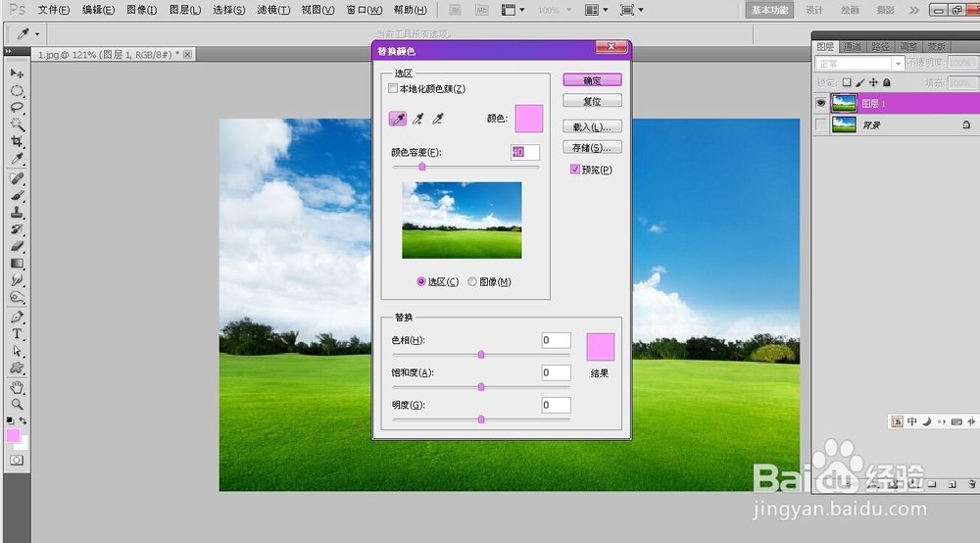Viewport: 980px width, 543px height.
Task: Enable Localized Color Clusters checkbox
Action: tap(393, 89)
